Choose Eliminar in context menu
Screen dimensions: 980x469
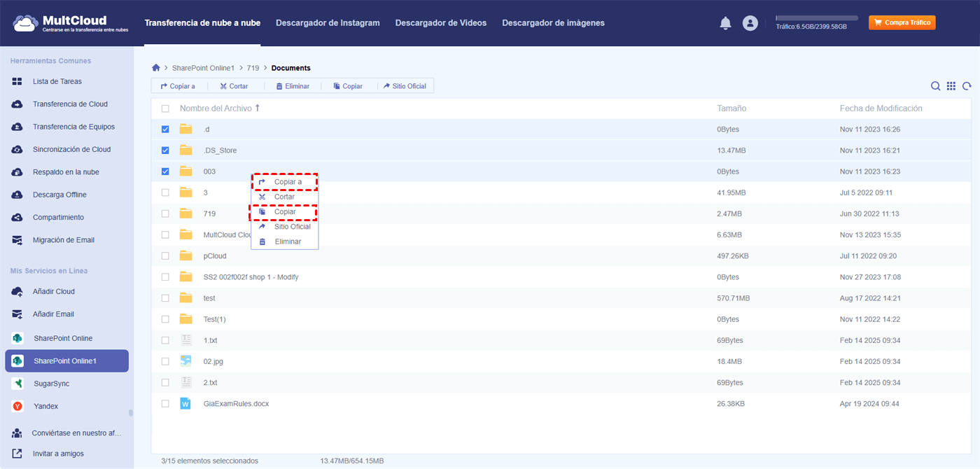(x=284, y=241)
